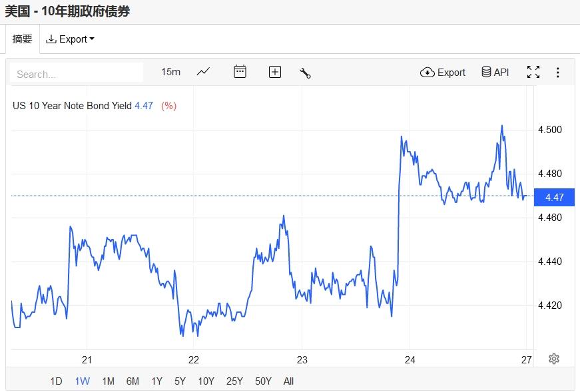The image size is (580, 392).
Task: Open the chart tools wrench icon
Action: click(306, 73)
